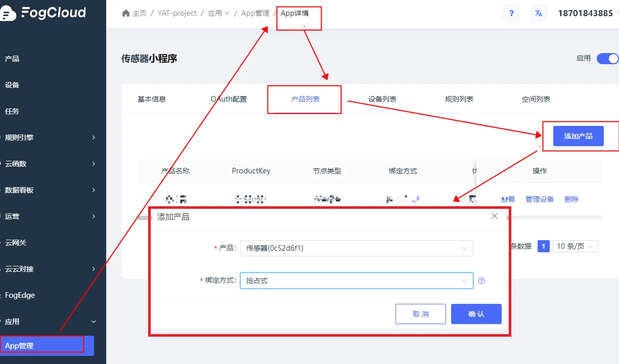Confirm with the 确认 button
Viewport: 619px width, 364px height.
tap(476, 314)
